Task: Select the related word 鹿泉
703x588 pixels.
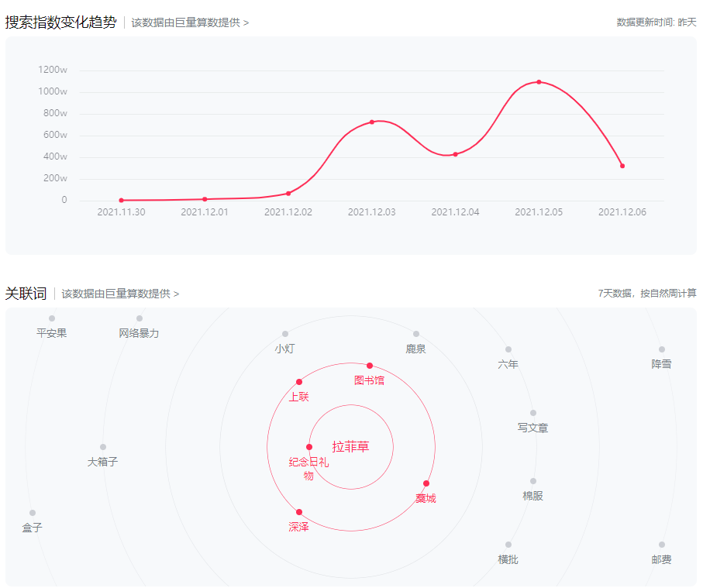Action: tap(415, 349)
